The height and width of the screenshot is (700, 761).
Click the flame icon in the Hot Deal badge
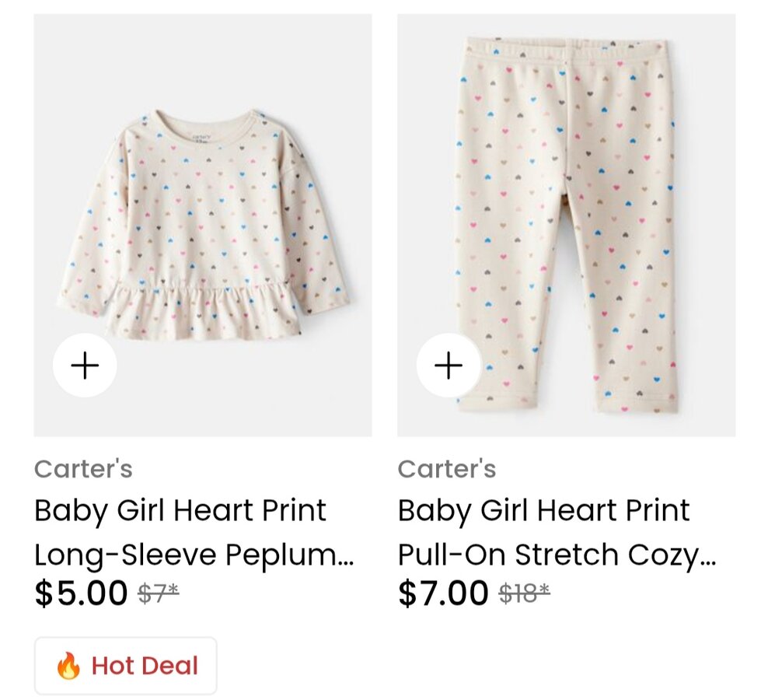(68, 666)
